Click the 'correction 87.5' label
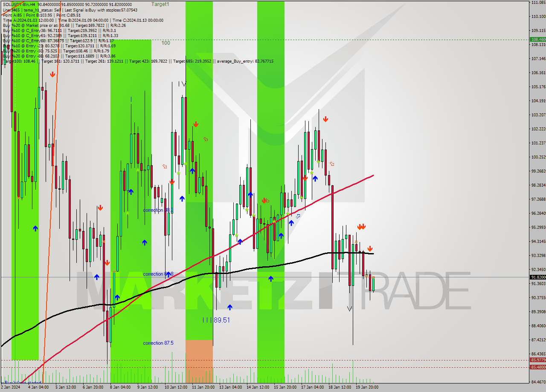546x392 pixels. (158, 343)
